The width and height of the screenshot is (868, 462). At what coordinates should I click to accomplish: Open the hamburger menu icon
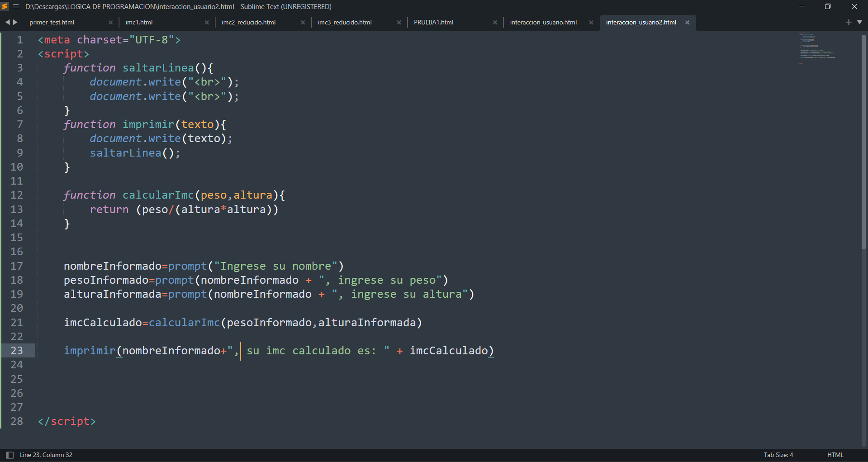click(x=16, y=6)
